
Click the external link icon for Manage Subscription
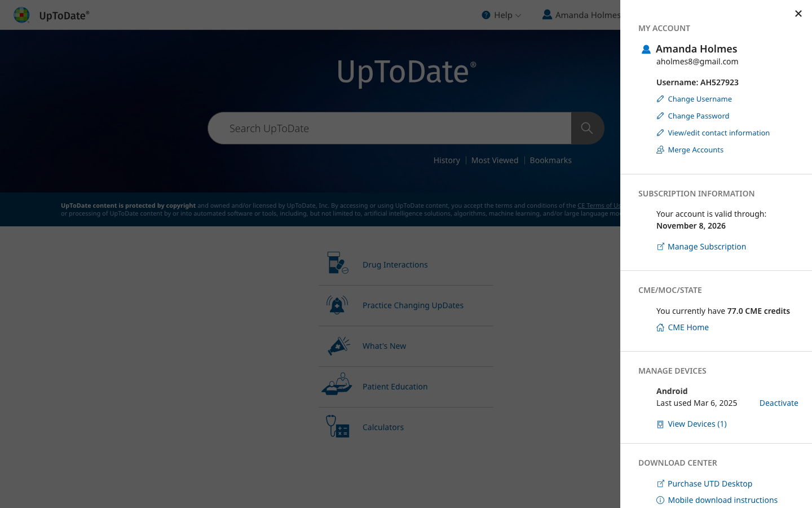[660, 247]
